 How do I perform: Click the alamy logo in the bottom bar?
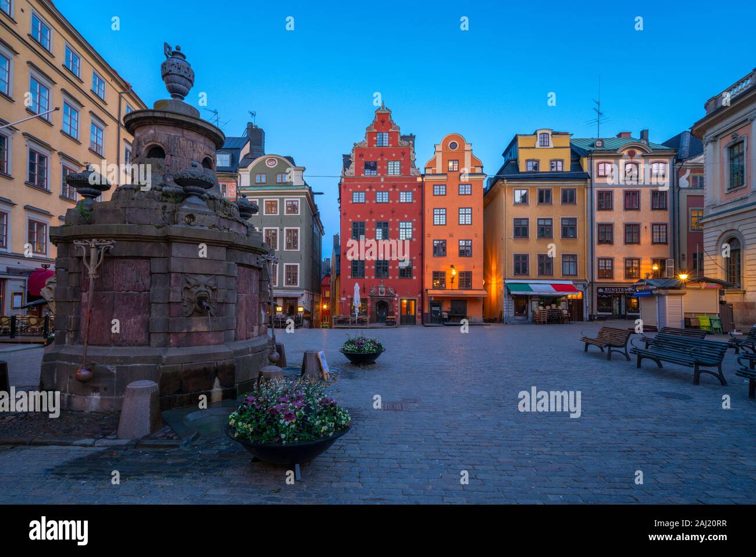[x=59, y=530]
